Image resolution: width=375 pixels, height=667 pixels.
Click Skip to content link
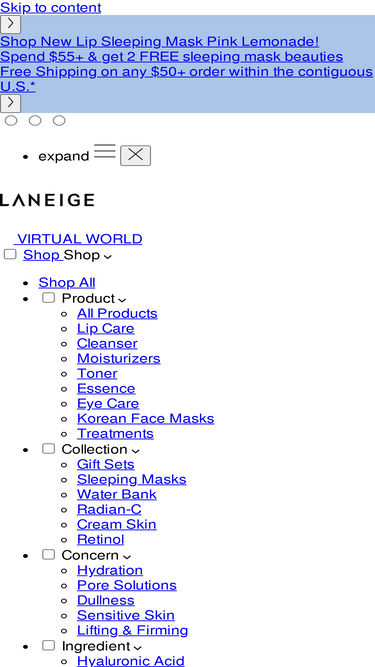pyautogui.click(x=51, y=7)
